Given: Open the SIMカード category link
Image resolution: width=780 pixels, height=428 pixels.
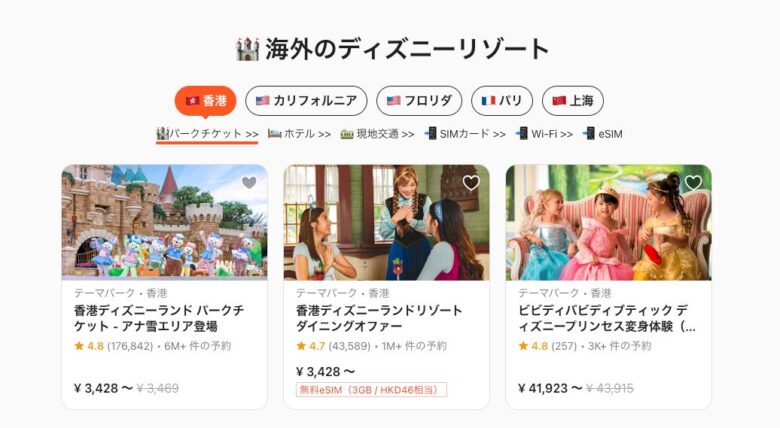Looking at the screenshot, I should click(465, 134).
